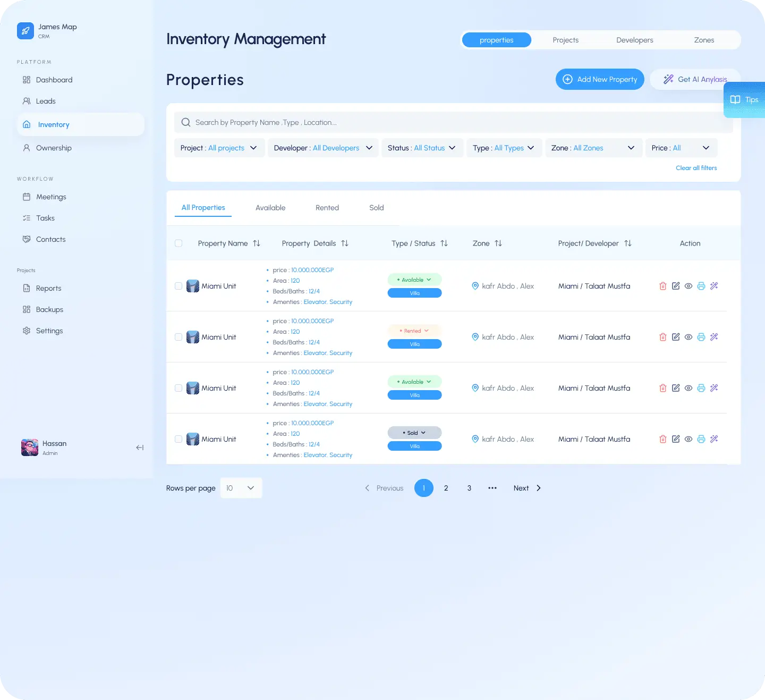Edit the second Miami Unit row
This screenshot has width=765, height=700.
(675, 336)
